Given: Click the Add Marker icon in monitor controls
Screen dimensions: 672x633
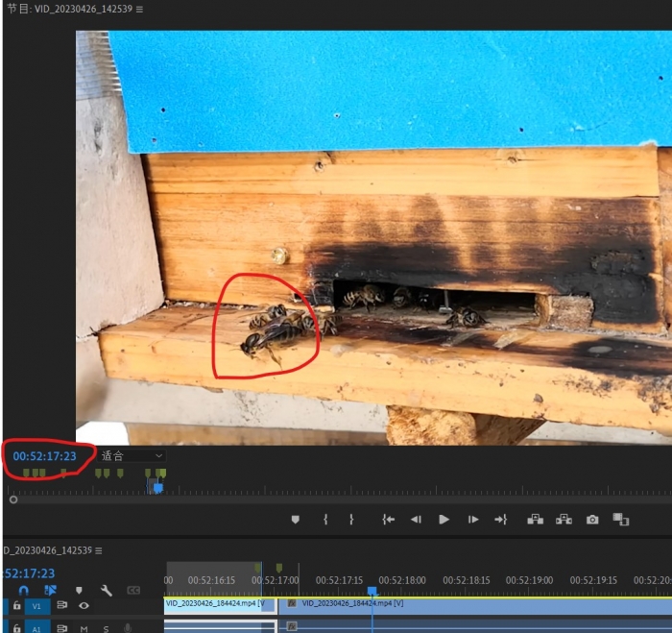Looking at the screenshot, I should (296, 520).
